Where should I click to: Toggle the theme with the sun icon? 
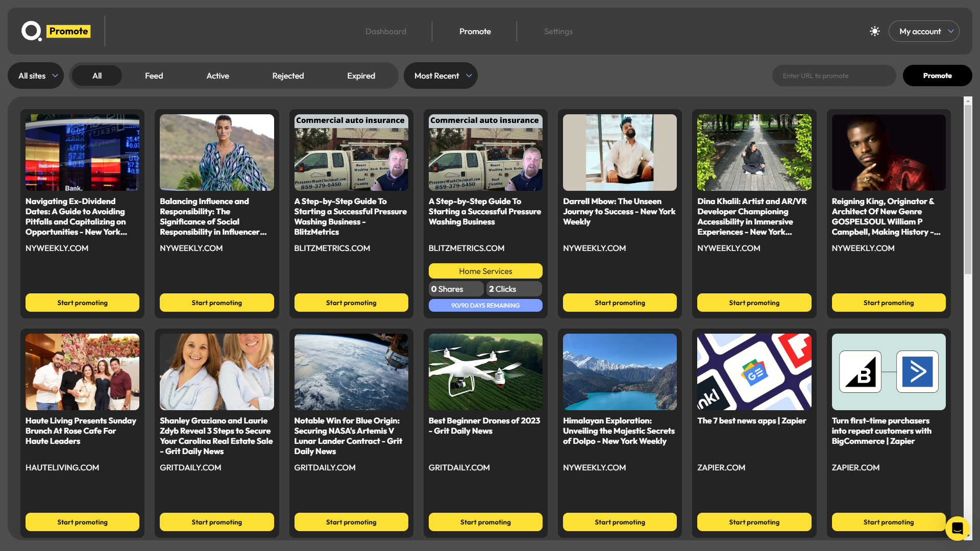(x=874, y=31)
